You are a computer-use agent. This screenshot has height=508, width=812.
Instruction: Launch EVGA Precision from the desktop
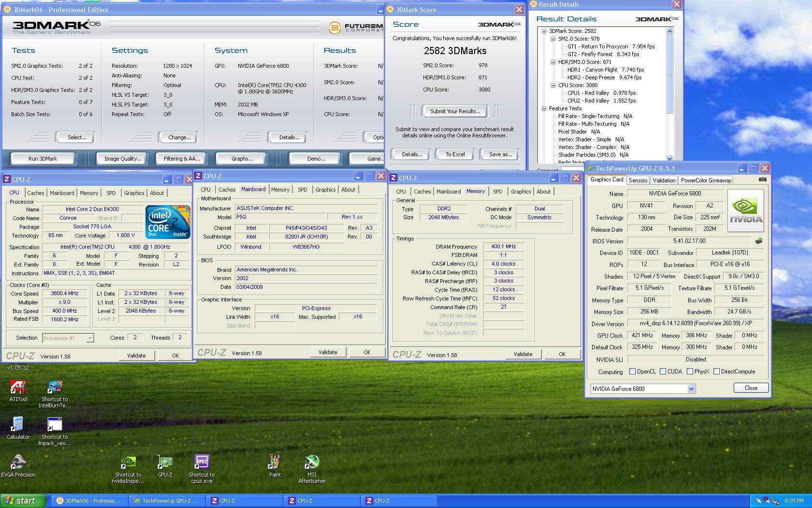point(18,466)
